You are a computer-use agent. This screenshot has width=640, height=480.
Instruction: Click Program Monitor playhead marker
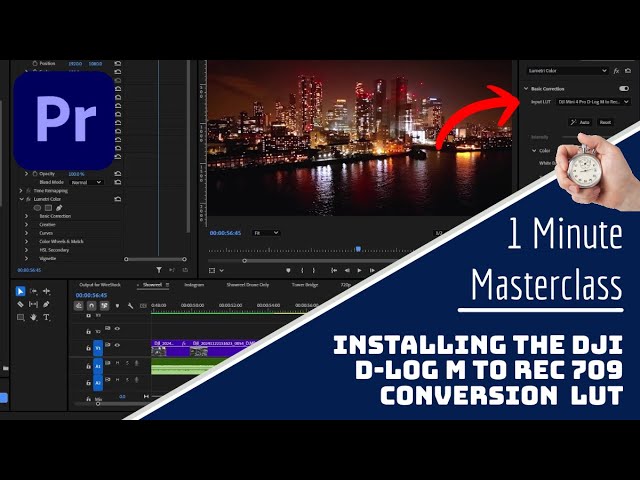click(x=358, y=249)
